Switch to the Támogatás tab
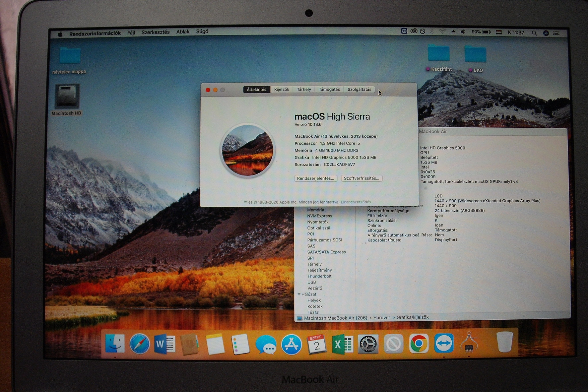The height and width of the screenshot is (392, 588). click(329, 90)
